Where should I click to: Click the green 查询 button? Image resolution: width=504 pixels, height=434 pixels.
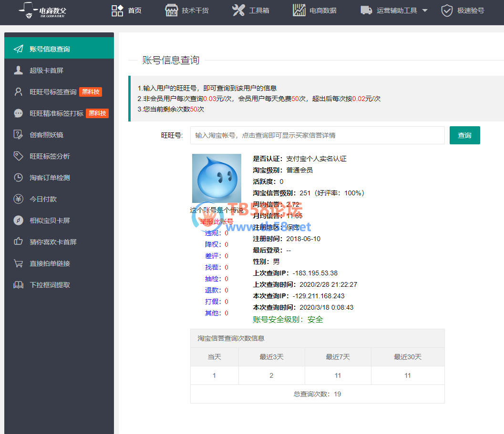tap(464, 135)
